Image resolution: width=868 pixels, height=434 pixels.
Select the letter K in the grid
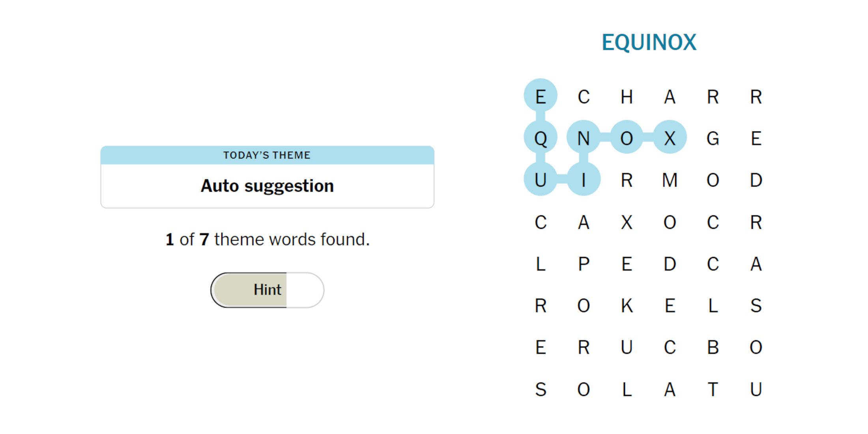coord(627,306)
